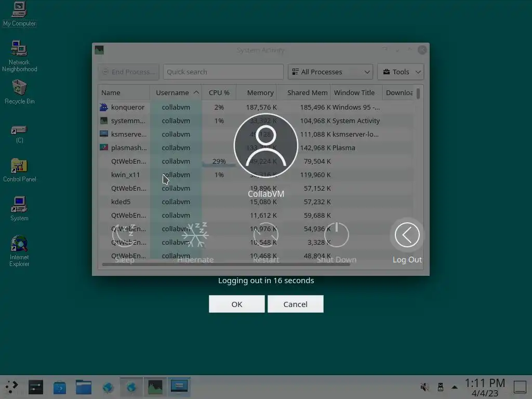Sort by CPU % column
532x399 pixels.
point(219,92)
